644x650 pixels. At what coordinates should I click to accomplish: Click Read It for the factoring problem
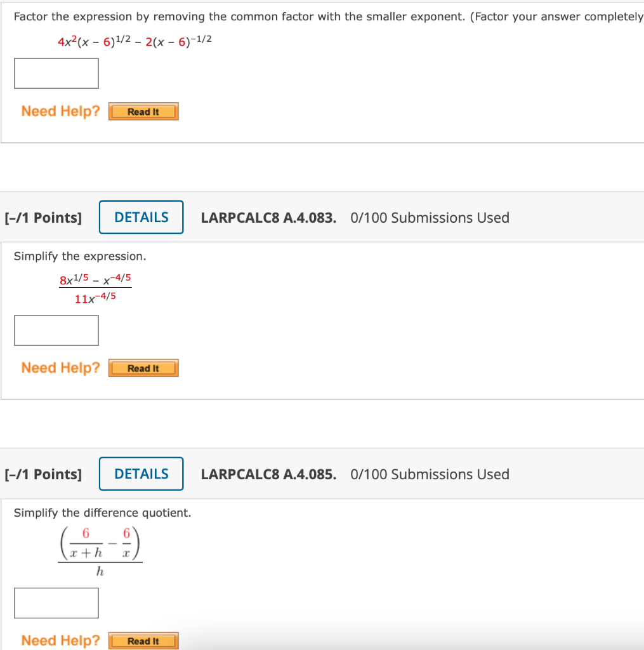pyautogui.click(x=143, y=111)
